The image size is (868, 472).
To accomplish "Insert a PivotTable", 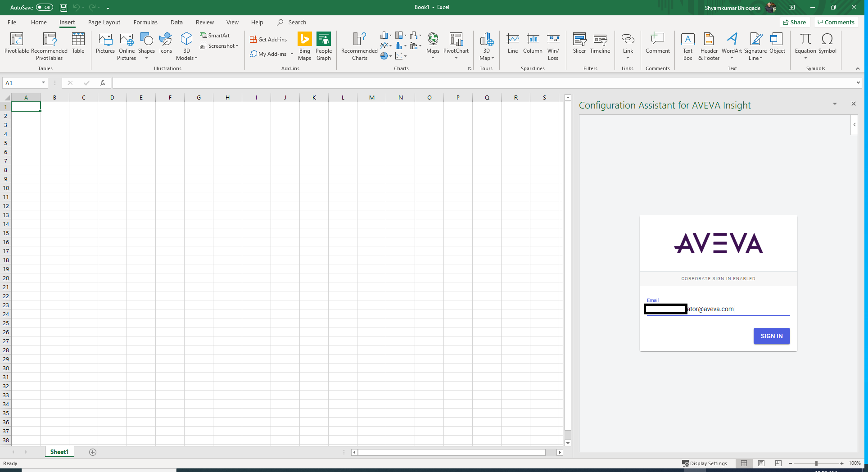I will click(x=16, y=45).
